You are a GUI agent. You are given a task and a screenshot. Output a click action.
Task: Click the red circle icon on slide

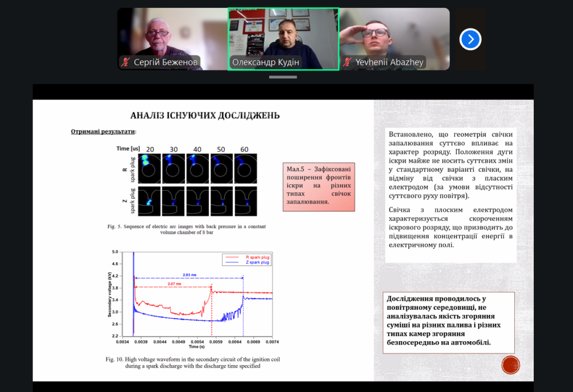pyautogui.click(x=510, y=365)
